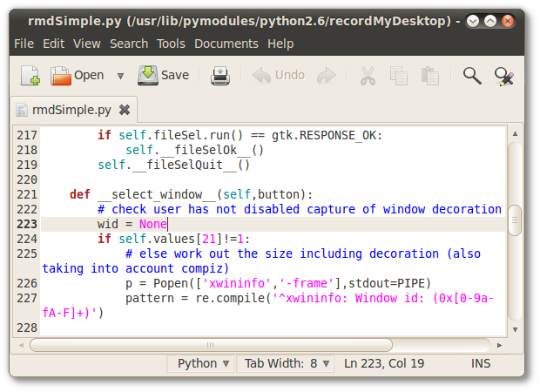Click __fileSelQuit__ on line 219
Viewport: 540px width, 392px height.
tap(185, 165)
